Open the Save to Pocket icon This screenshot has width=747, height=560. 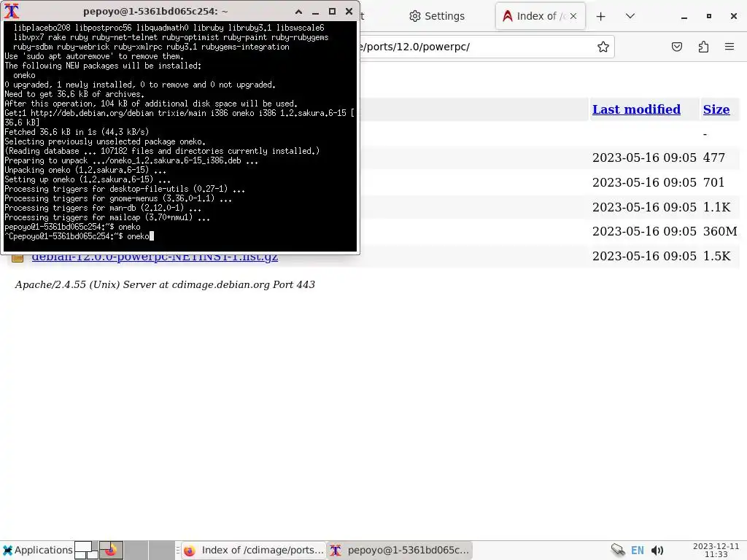click(677, 47)
